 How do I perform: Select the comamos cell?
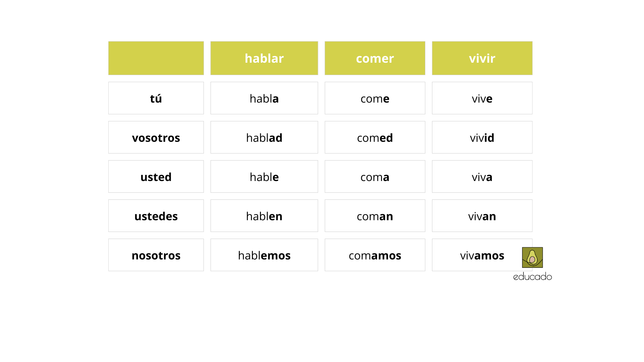(x=375, y=255)
